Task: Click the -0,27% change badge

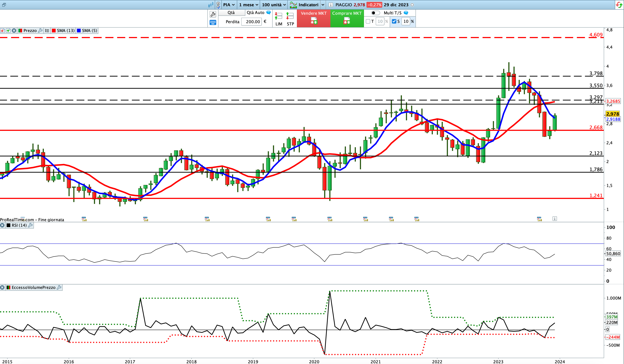Action: tap(374, 5)
